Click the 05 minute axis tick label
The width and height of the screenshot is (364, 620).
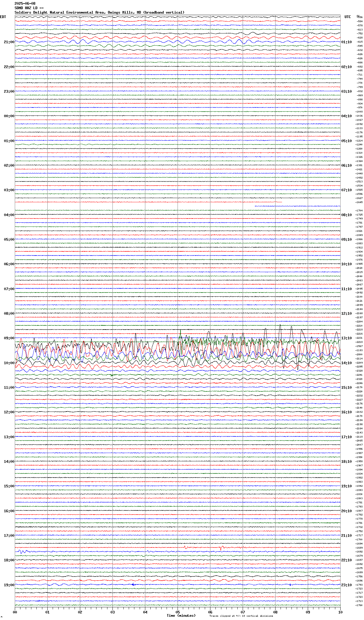[x=178, y=612]
